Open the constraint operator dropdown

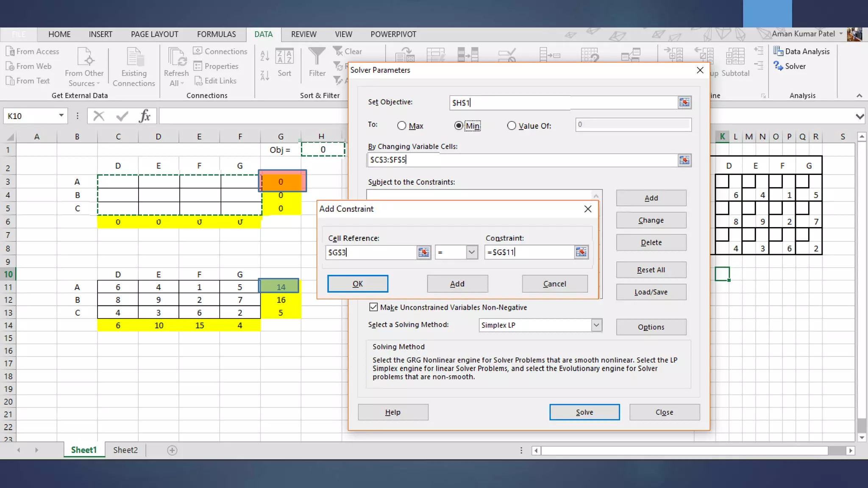coord(471,252)
